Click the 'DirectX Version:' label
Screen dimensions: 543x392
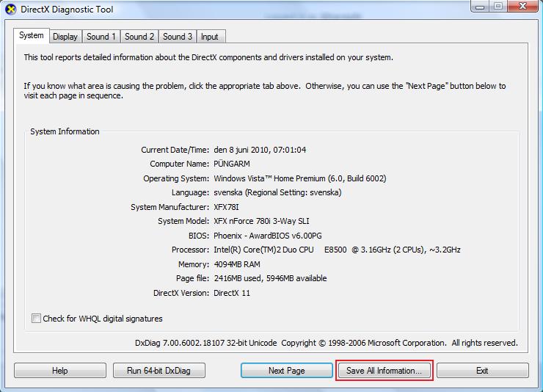click(181, 293)
